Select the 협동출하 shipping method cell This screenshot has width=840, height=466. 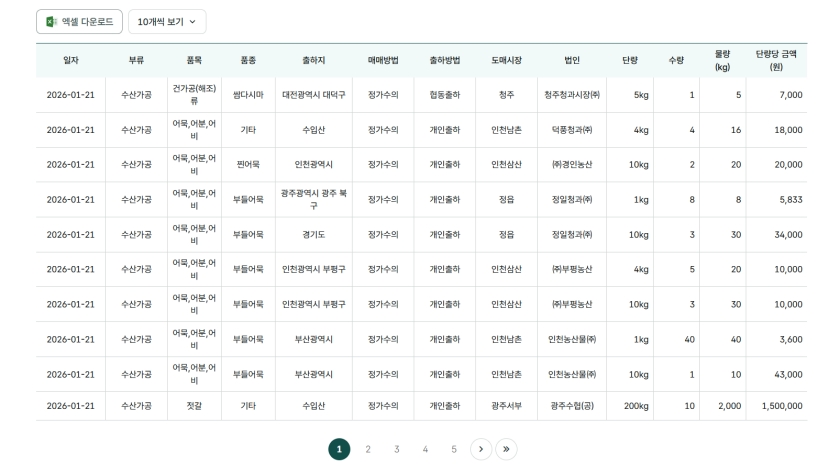click(x=445, y=95)
